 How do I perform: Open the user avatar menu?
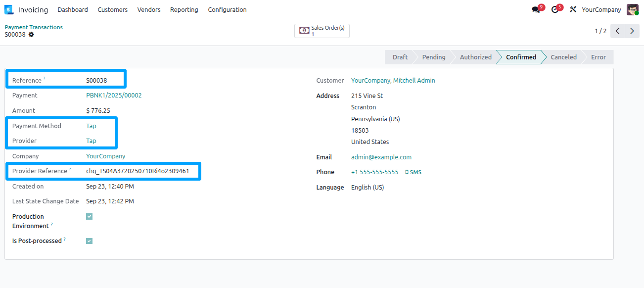tap(633, 9)
